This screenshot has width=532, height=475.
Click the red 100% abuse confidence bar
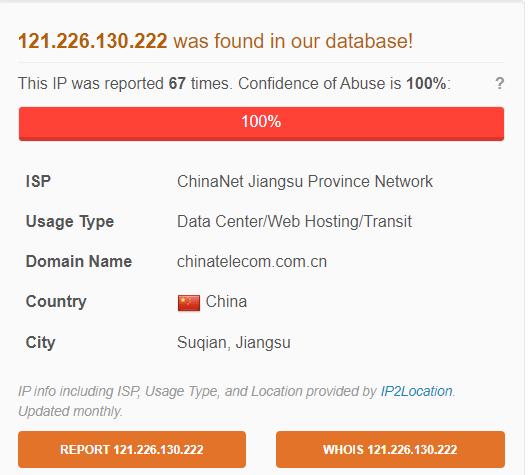pyautogui.click(x=261, y=124)
